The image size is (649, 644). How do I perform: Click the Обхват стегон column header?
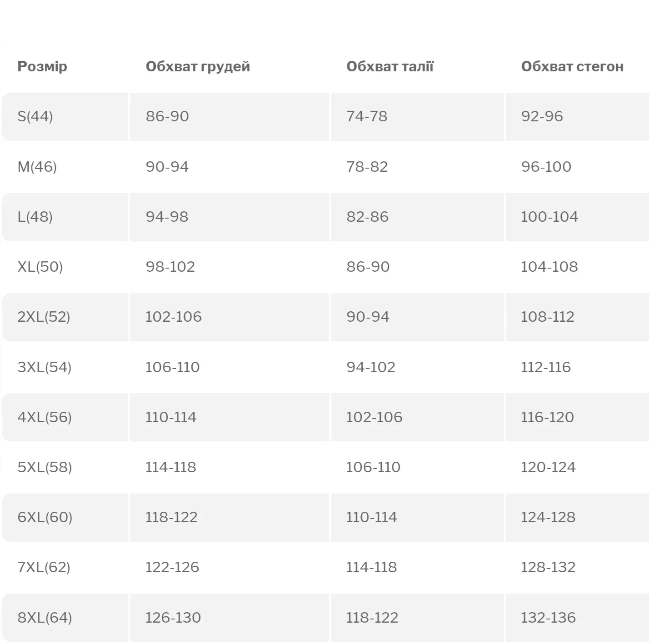click(x=572, y=66)
